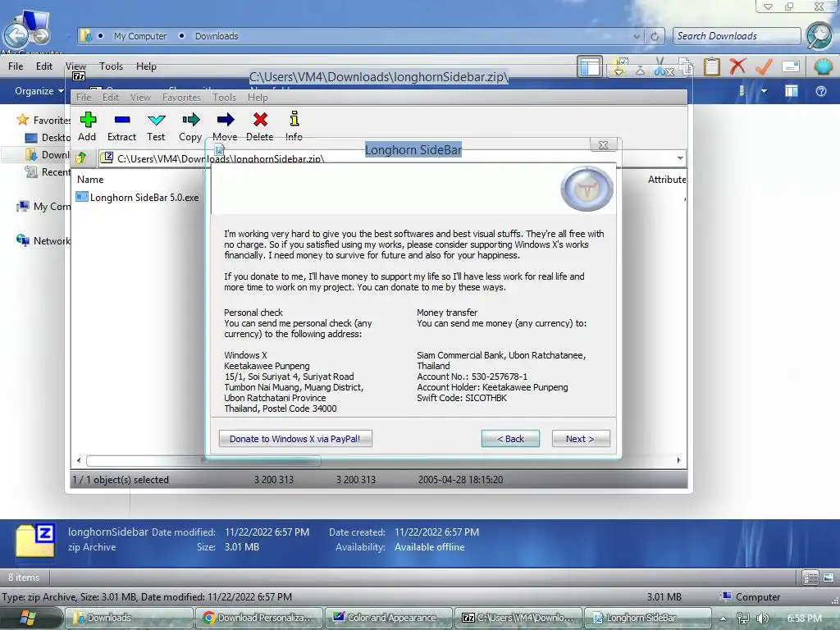Click the scissors Cut toolbar icon
840x630 pixels.
663,67
